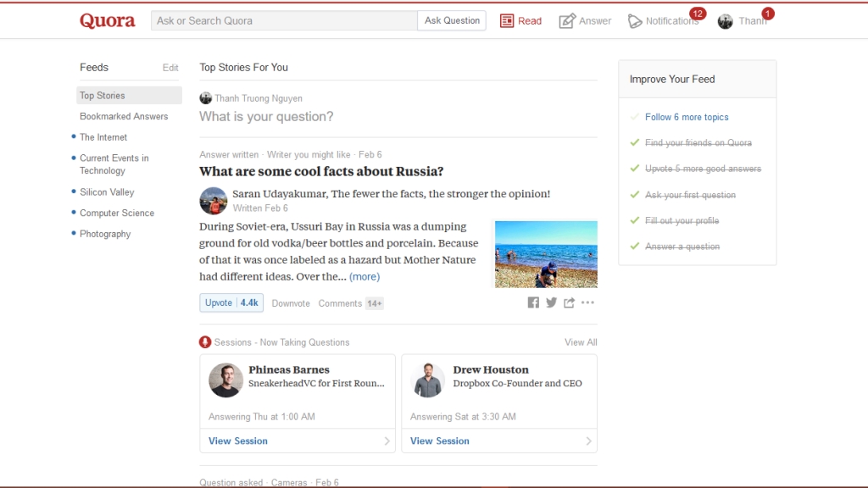This screenshot has height=488, width=868.
Task: Click View All sessions link
Action: (x=581, y=342)
